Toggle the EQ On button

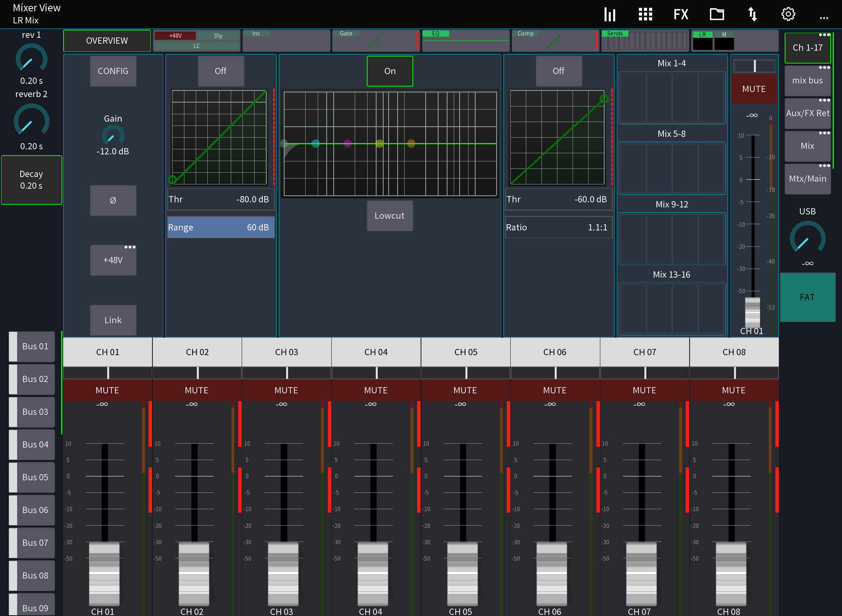[389, 71]
